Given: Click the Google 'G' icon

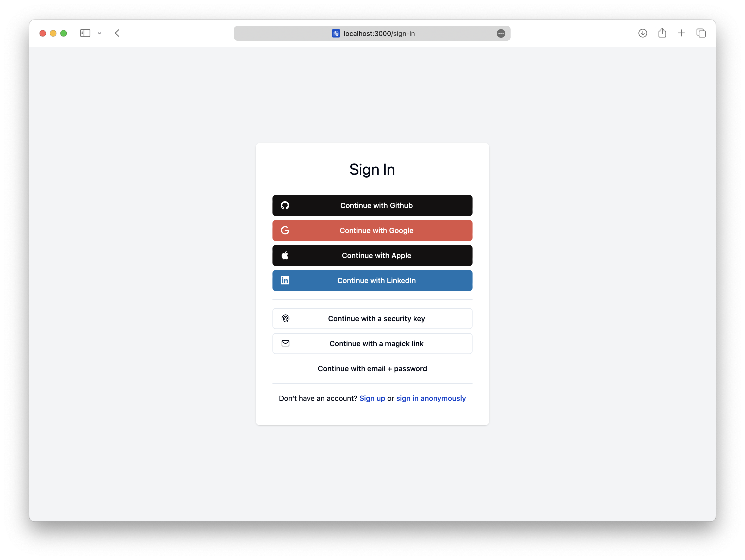Looking at the screenshot, I should 285,230.
